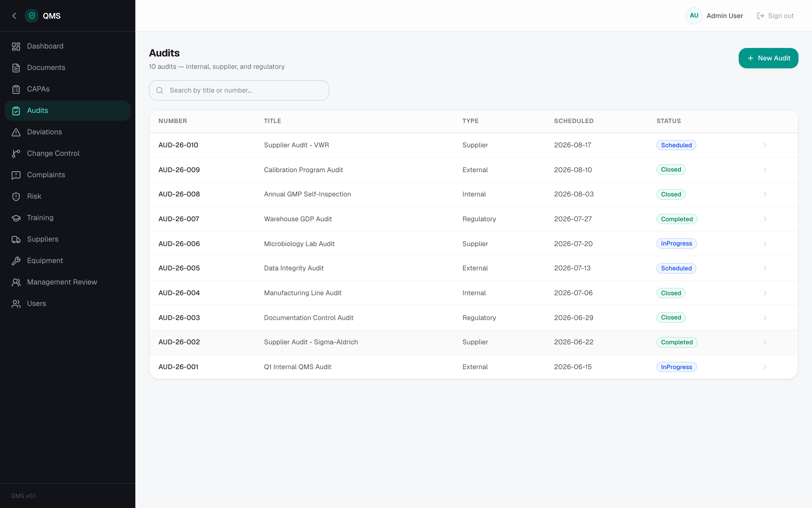Open Dashboard in the sidebar
Image resolution: width=812 pixels, height=508 pixels.
[67, 46]
